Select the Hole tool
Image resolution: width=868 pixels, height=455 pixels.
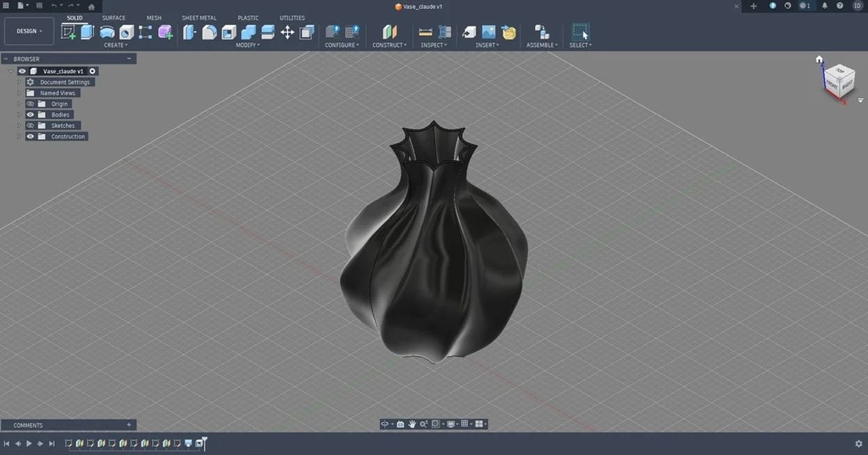pos(127,32)
